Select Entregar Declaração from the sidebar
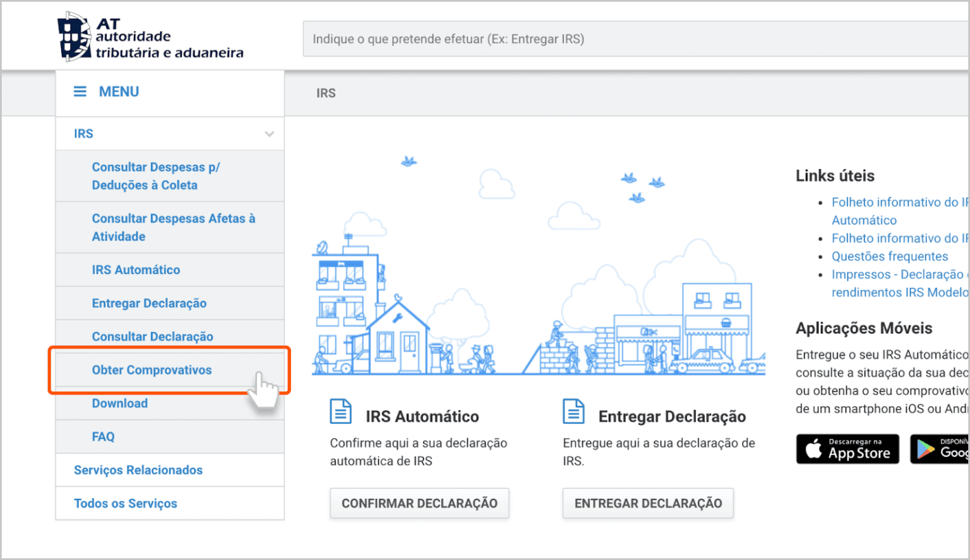This screenshot has height=560, width=970. (x=150, y=303)
